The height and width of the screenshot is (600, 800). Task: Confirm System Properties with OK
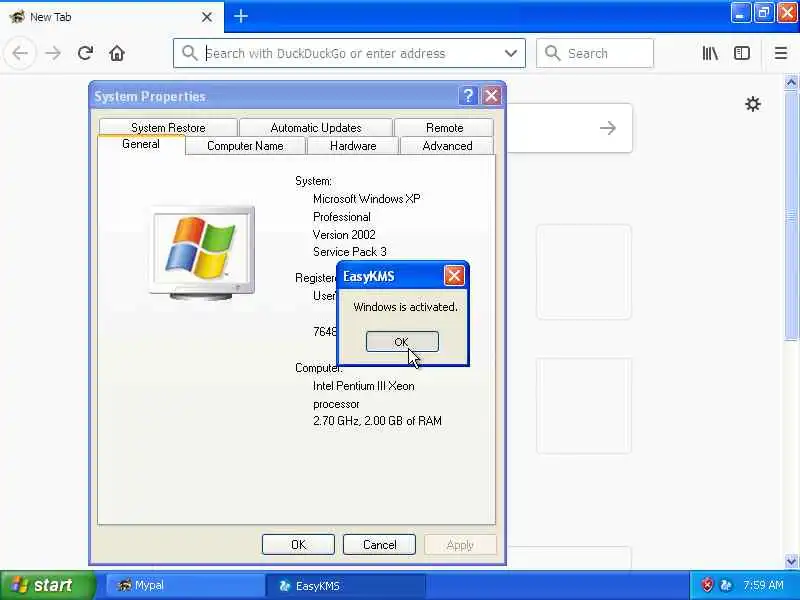298,544
